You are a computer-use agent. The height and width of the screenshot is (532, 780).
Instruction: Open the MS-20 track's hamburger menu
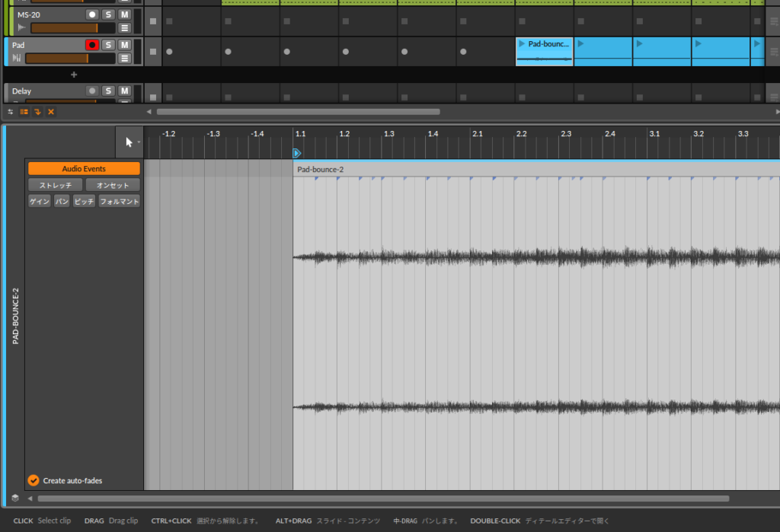pyautogui.click(x=124, y=27)
